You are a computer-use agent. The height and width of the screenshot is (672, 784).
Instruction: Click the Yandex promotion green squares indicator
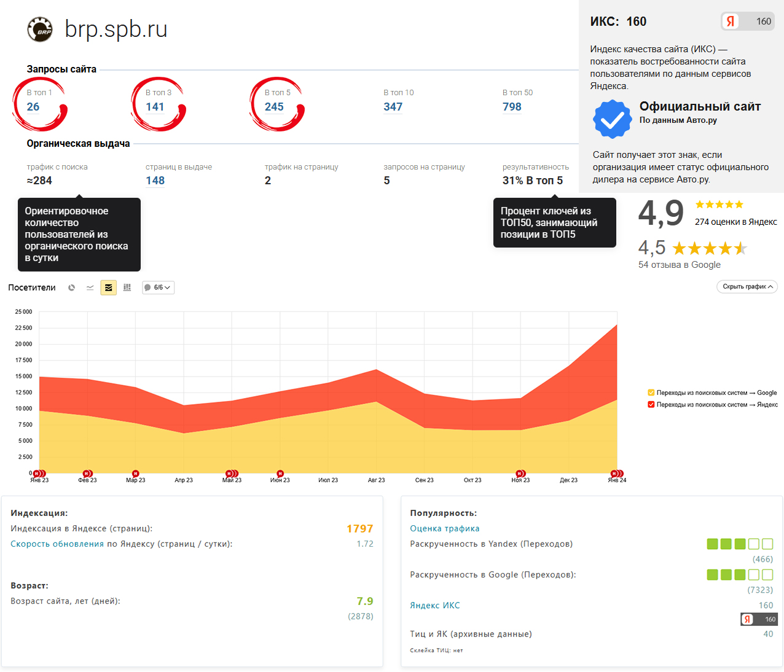pyautogui.click(x=740, y=544)
